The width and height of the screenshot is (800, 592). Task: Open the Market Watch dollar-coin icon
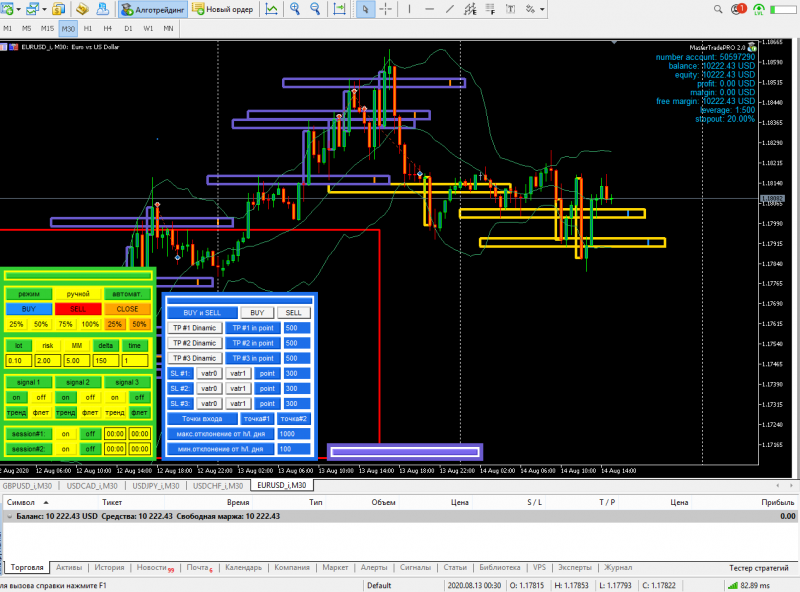coord(59,9)
